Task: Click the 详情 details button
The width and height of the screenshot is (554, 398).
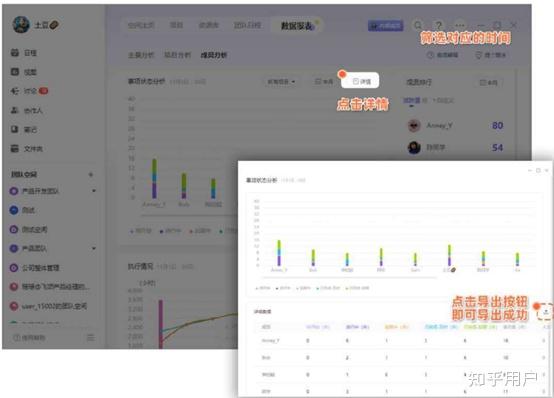Action: point(361,81)
